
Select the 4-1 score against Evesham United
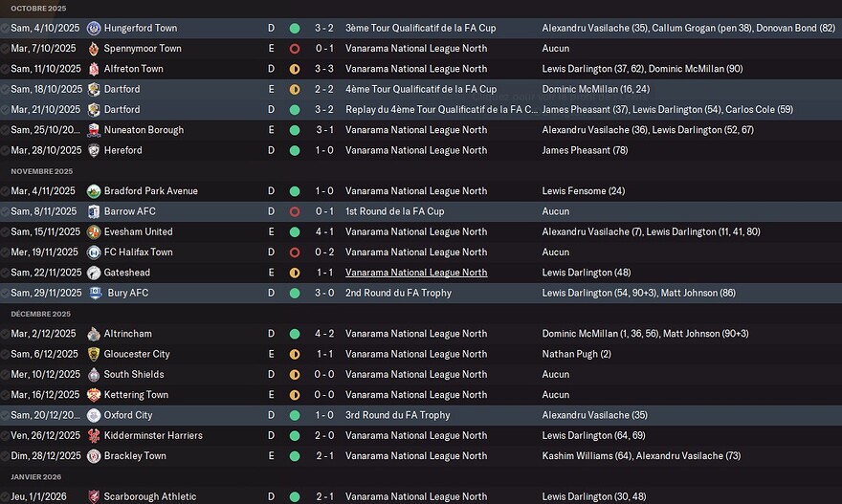[x=324, y=231]
